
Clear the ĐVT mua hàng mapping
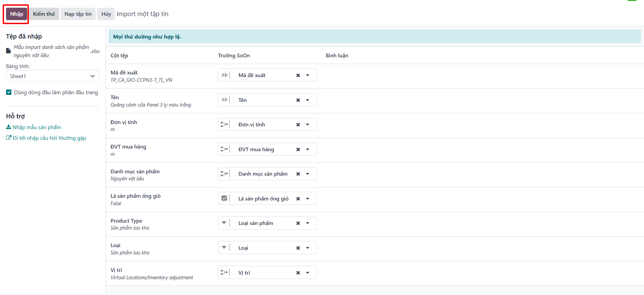(x=298, y=150)
